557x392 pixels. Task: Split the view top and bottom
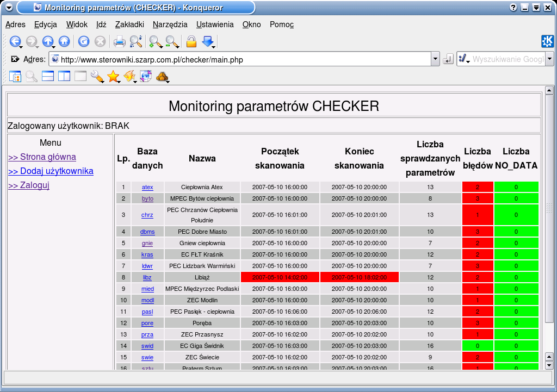[48, 76]
